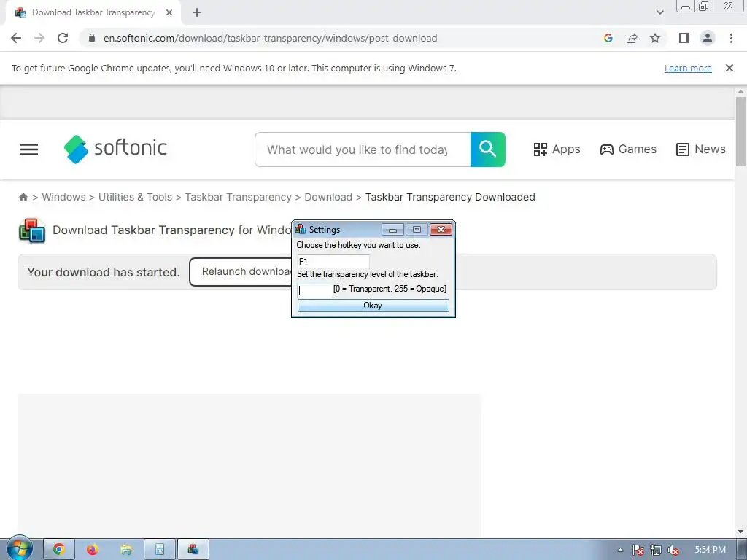This screenshot has width=747, height=560.
Task: Switch to Taskbar Transparency taskbar item
Action: 193,550
